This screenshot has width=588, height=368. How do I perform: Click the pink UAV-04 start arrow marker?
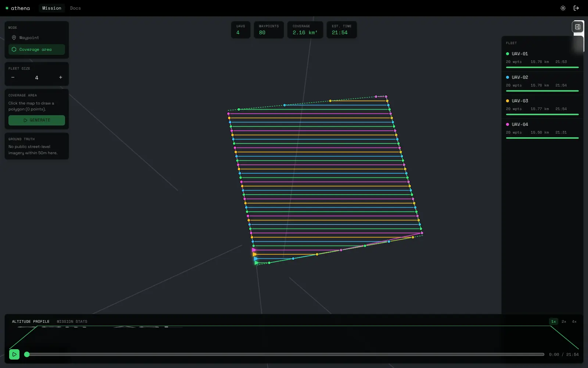coord(254,250)
